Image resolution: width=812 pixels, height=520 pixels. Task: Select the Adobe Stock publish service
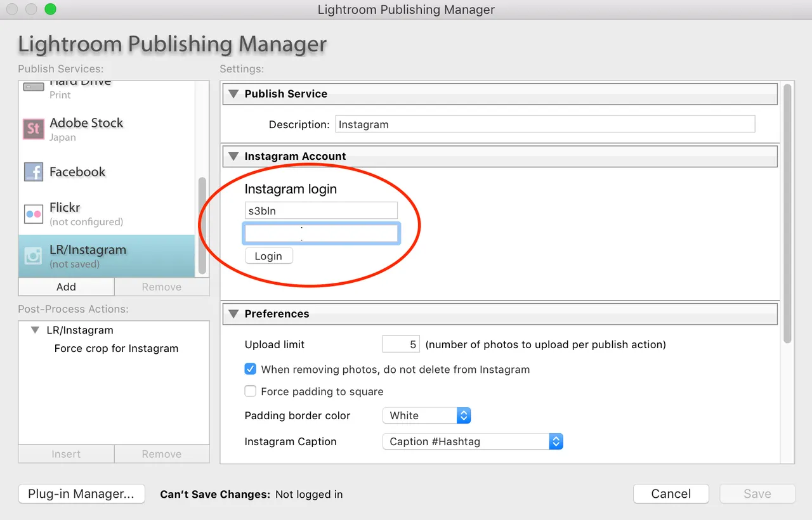tap(107, 129)
